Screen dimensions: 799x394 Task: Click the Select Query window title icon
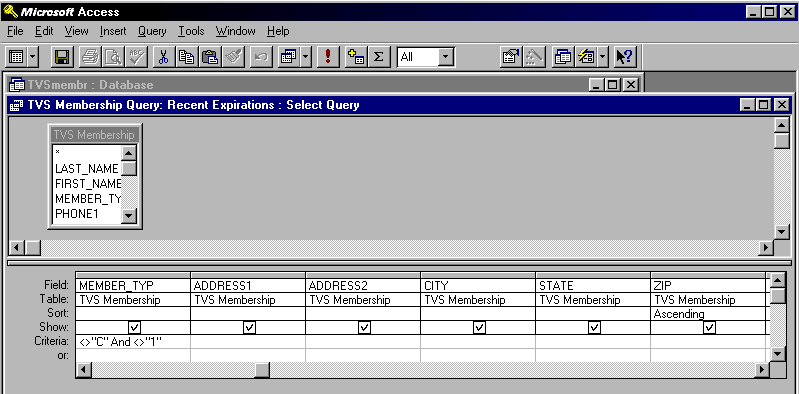click(16, 106)
